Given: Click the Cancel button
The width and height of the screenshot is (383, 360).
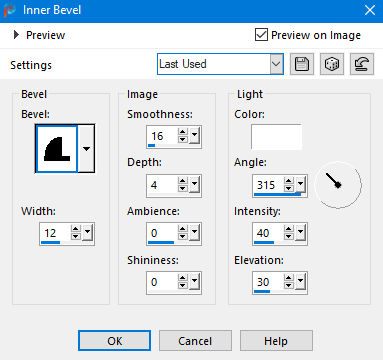Looking at the screenshot, I should pos(195,341).
